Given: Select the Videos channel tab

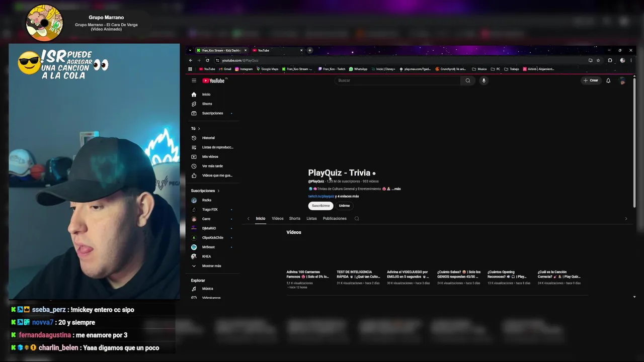Looking at the screenshot, I should [278, 219].
